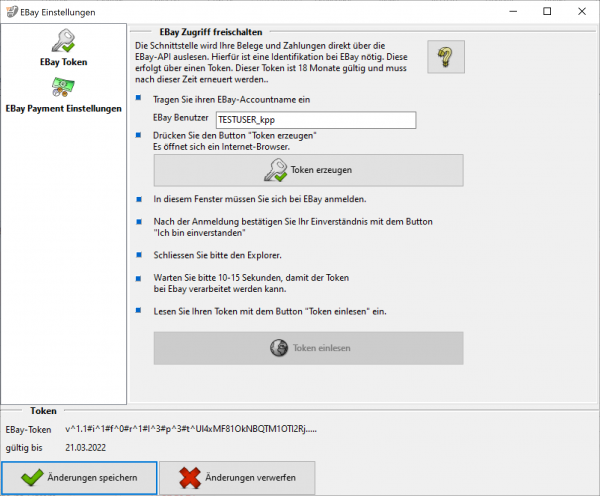Select the EBay Token sidebar label
Image resolution: width=600 pixels, height=496 pixels.
click(63, 63)
